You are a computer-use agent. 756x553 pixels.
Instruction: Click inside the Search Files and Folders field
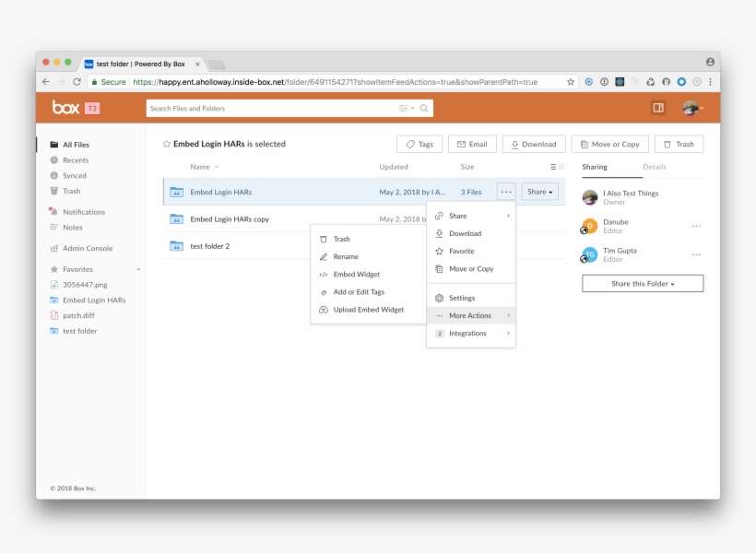click(x=258, y=108)
